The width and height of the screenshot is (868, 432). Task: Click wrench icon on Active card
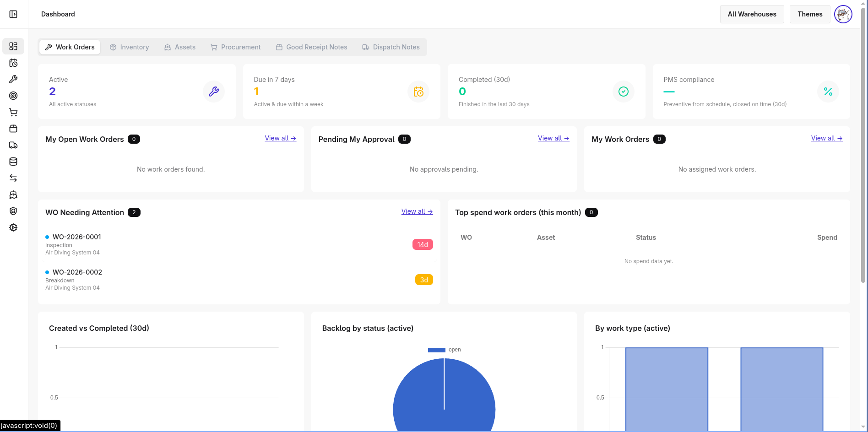coord(214,92)
